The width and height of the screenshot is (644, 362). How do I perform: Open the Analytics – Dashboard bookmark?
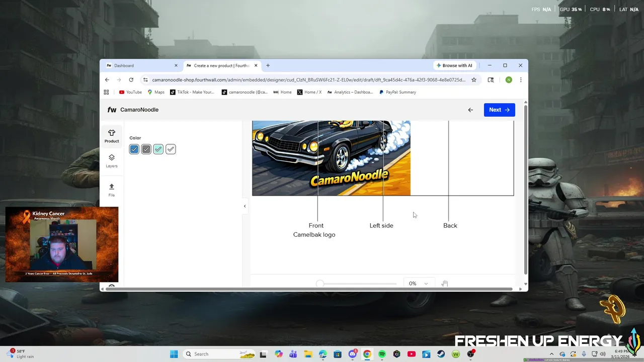[350, 92]
